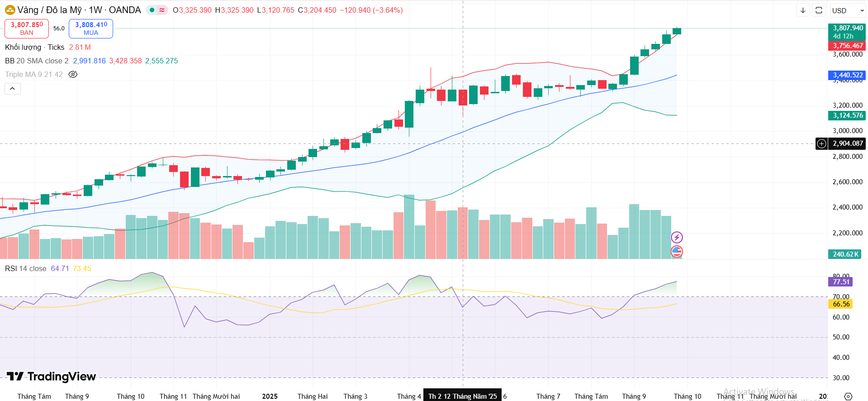Click the plus icon on price crosshair label

(x=821, y=143)
